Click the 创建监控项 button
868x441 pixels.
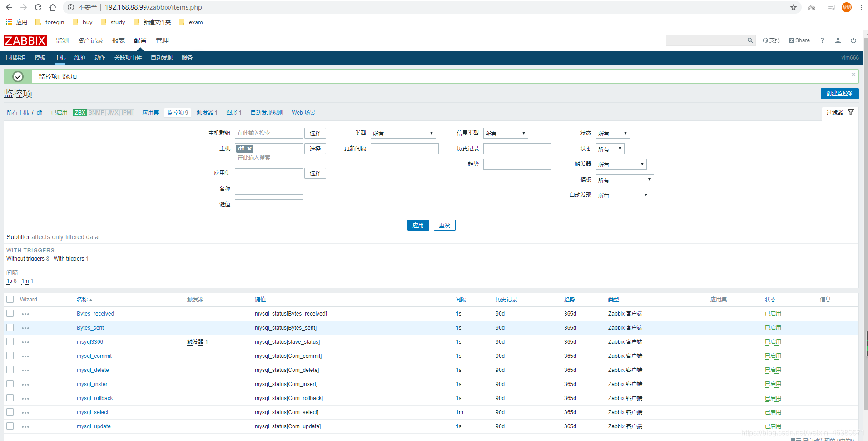(839, 93)
